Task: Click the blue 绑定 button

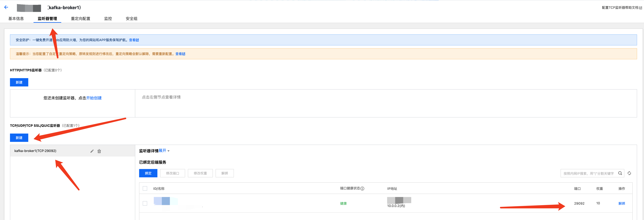Action: [148, 173]
